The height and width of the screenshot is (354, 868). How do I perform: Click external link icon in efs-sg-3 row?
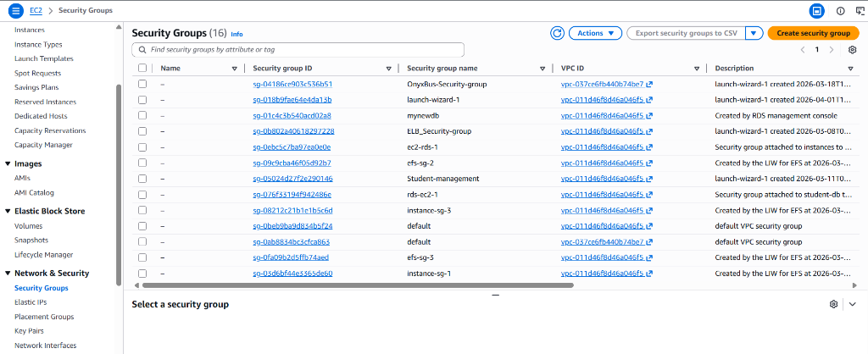(649, 257)
